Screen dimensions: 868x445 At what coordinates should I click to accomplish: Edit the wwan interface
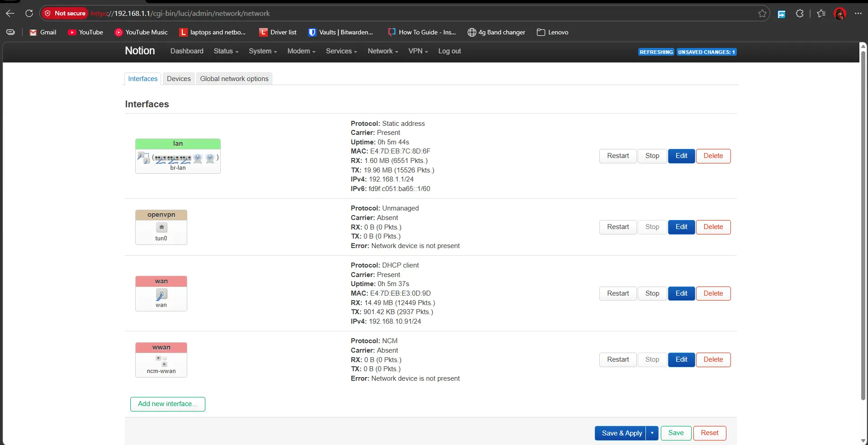click(x=681, y=360)
